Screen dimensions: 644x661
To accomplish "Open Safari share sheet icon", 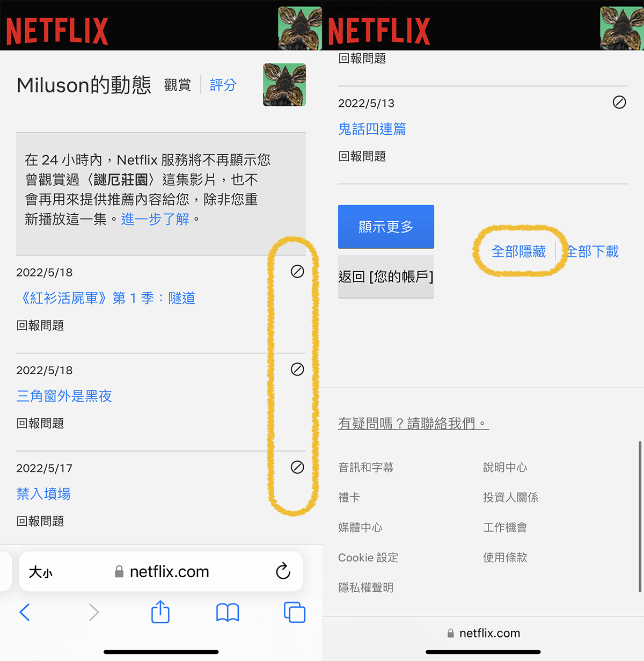I will click(160, 612).
